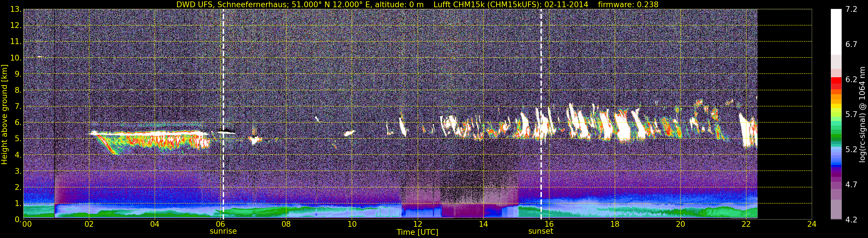Click the 'Time [UTC]' axis label
Image resolution: width=868 pixels, height=238 pixels.
point(417,232)
